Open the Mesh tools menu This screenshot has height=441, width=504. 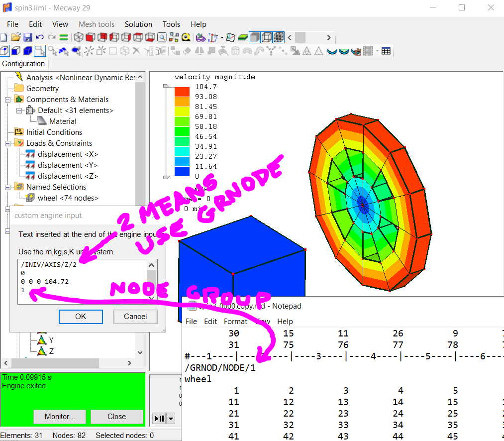pyautogui.click(x=97, y=24)
